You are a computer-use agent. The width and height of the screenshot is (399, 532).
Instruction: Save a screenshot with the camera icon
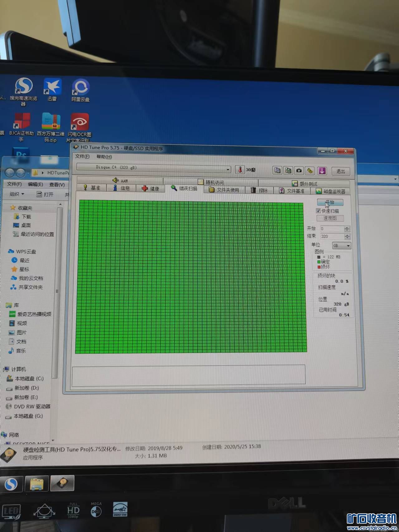pyautogui.click(x=299, y=171)
